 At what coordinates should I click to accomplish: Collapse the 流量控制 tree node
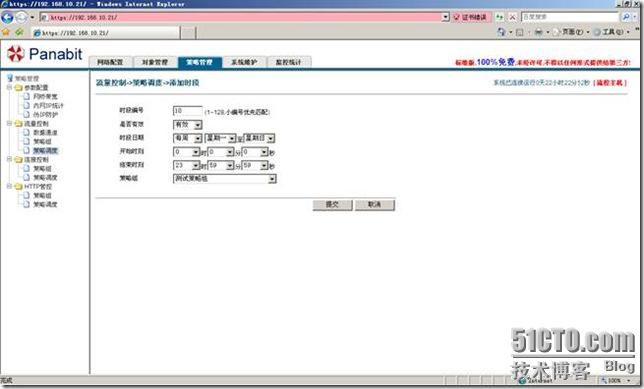pyautogui.click(x=9, y=123)
